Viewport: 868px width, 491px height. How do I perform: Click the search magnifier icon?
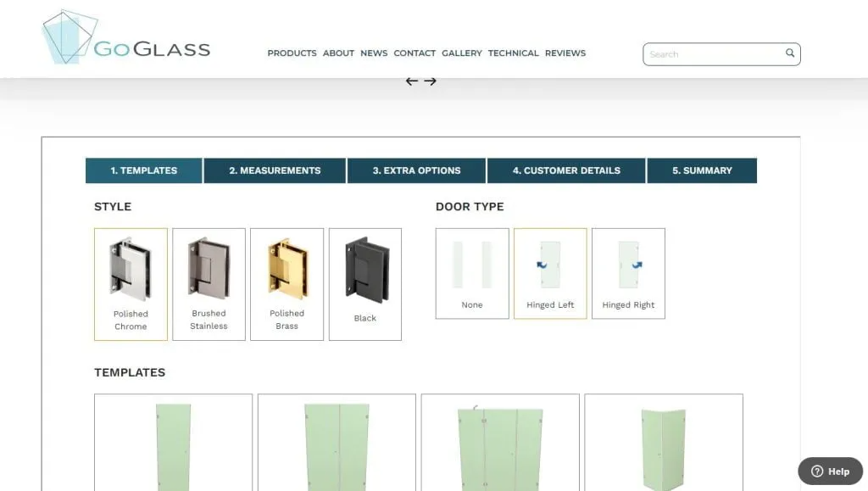click(x=790, y=53)
